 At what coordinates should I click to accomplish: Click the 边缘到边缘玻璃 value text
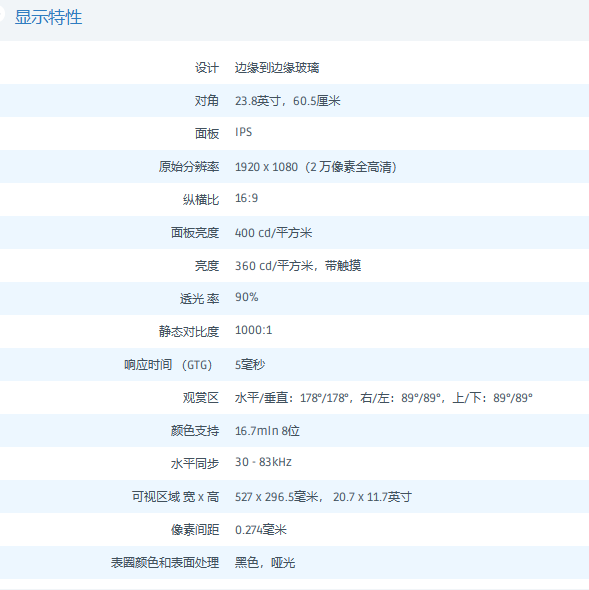[x=277, y=68]
